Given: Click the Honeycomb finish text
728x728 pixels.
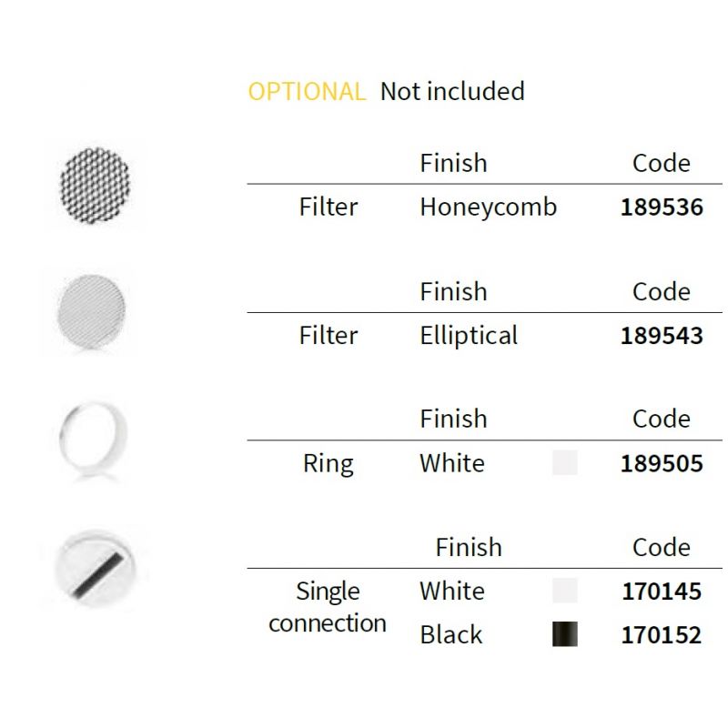Looking at the screenshot, I should coord(488,207).
